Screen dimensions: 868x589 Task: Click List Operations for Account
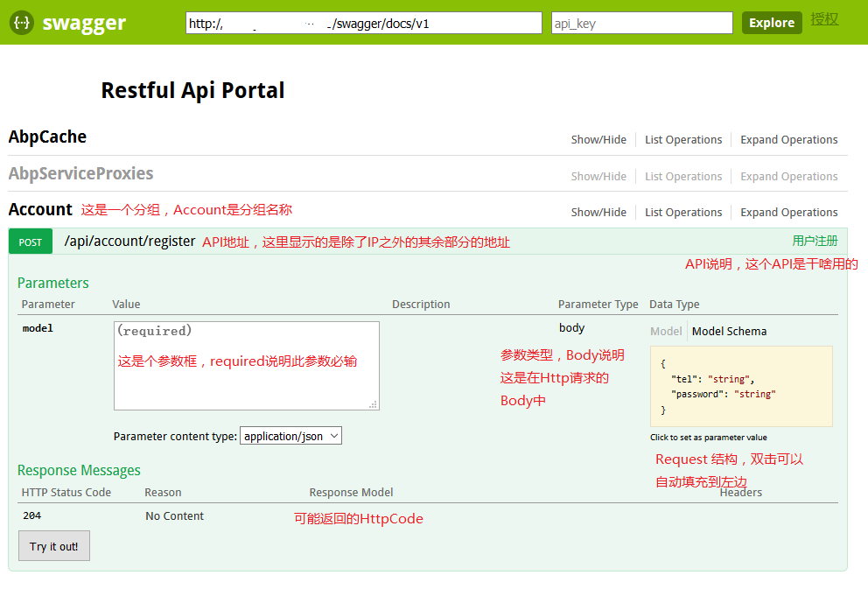[x=683, y=212]
